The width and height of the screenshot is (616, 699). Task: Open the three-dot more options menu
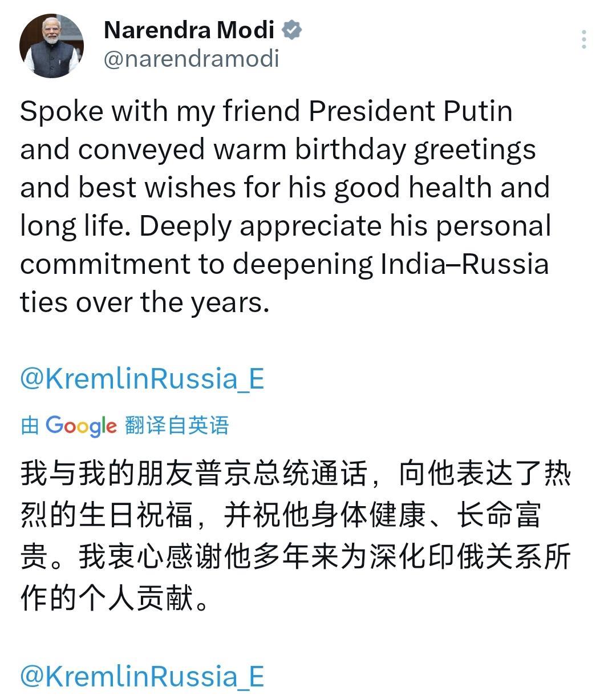point(583,39)
